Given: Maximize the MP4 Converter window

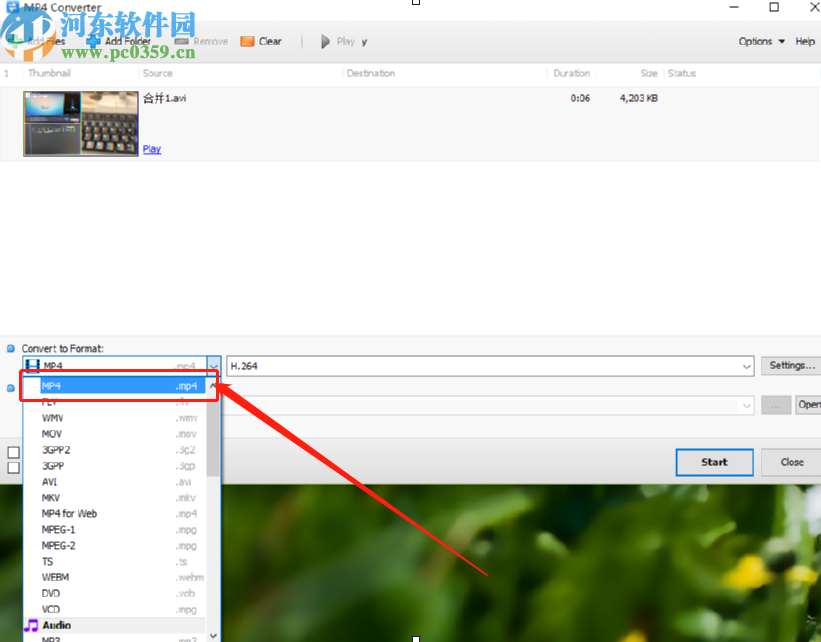Looking at the screenshot, I should [774, 7].
